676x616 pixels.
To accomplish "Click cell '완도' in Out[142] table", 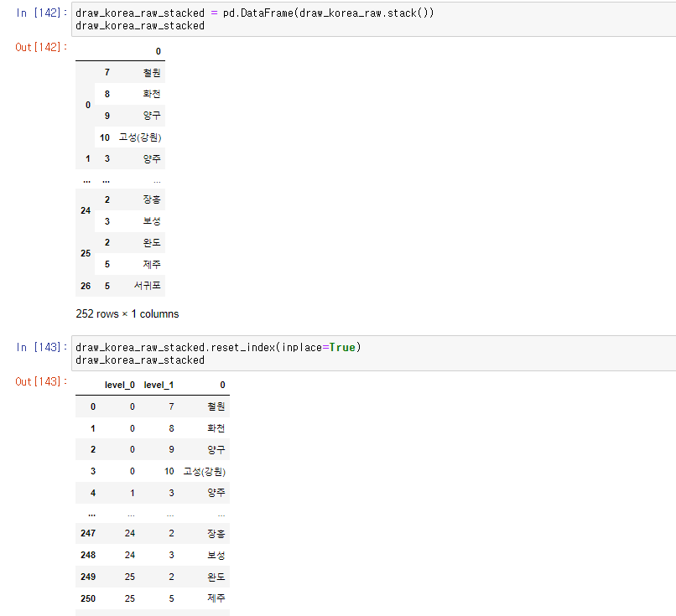I will (x=152, y=242).
